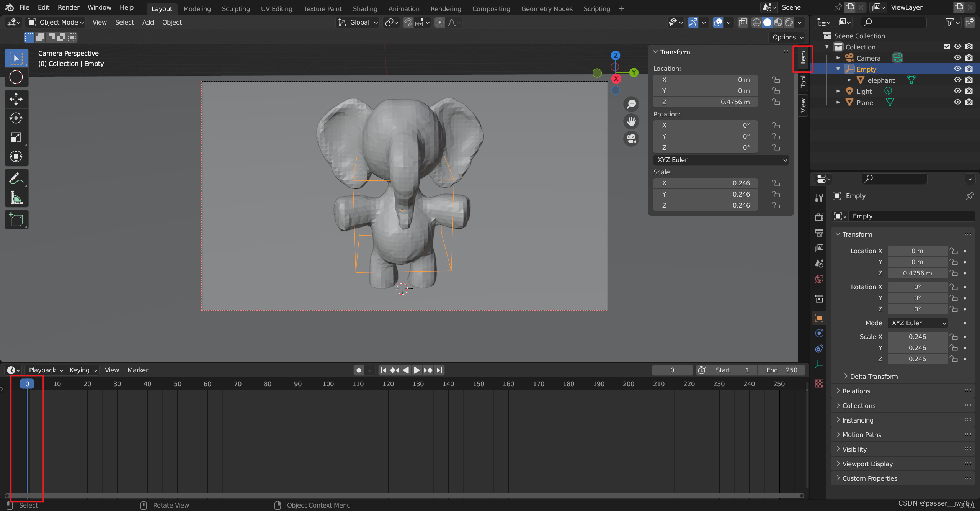Click the Options button

point(787,37)
